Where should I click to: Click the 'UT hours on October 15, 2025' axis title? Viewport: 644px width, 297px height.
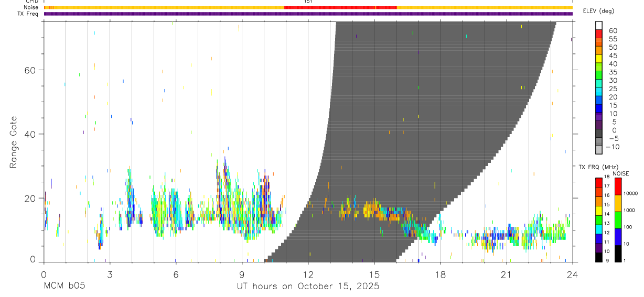[x=308, y=287]
